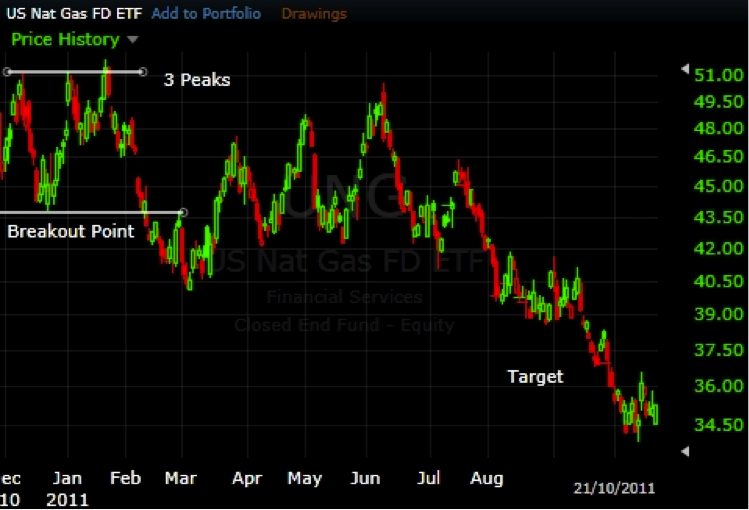Click the top arrow marker beside 51.00
The height and width of the screenshot is (510, 749).
[x=685, y=70]
